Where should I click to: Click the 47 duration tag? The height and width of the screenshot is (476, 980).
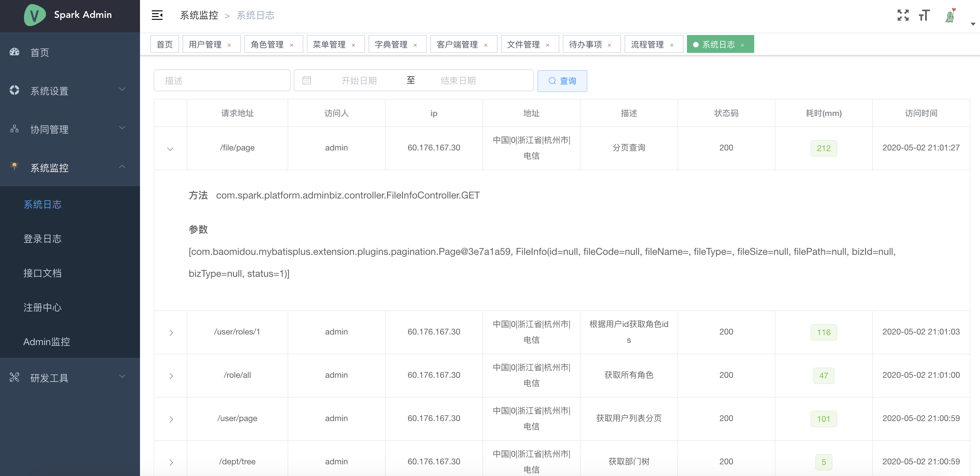[x=824, y=376]
